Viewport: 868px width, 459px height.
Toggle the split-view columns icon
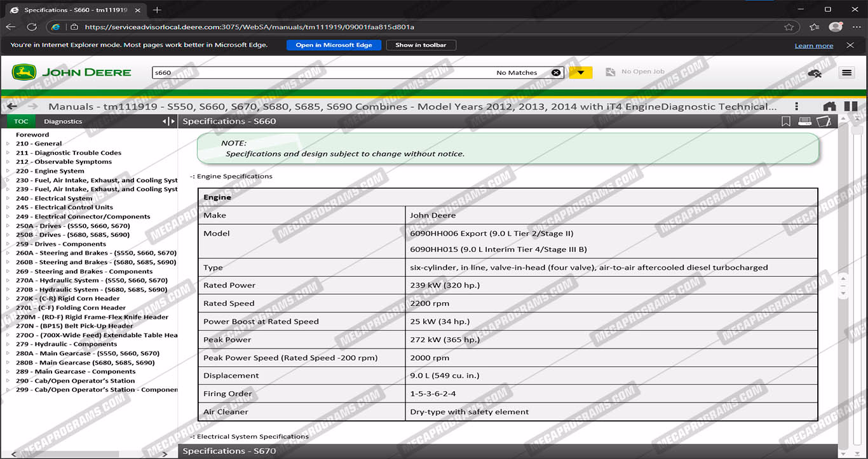(x=850, y=107)
